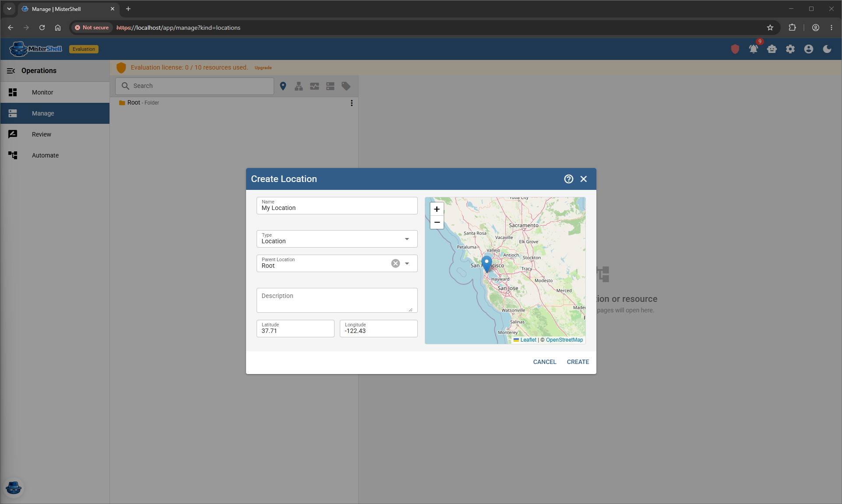842x504 pixels.
Task: Go to Monitor in sidebar
Action: click(x=55, y=92)
